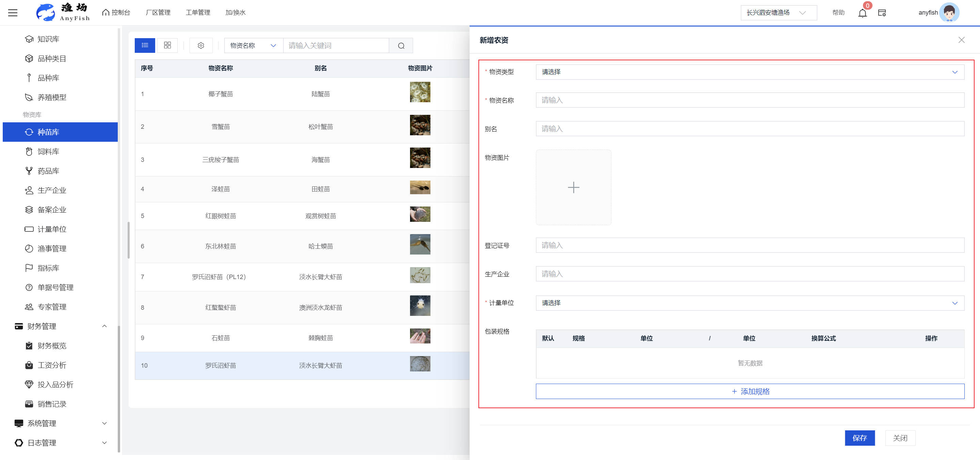Click the 添加规格 button

(x=750, y=392)
